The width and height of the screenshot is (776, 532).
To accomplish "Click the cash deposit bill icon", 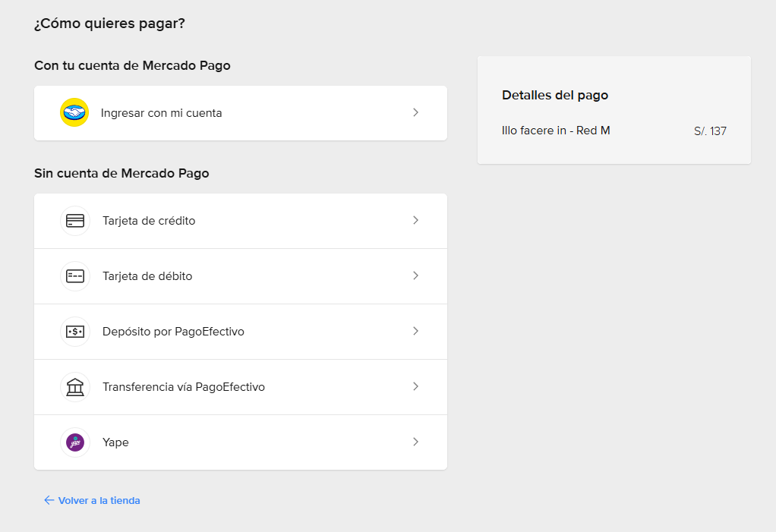I will coord(75,332).
